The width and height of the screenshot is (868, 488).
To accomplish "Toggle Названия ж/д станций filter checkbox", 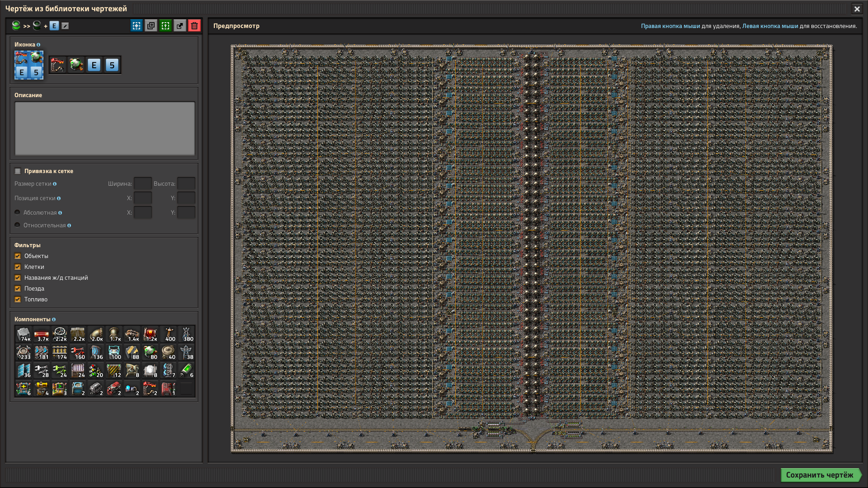I will coord(18,278).
